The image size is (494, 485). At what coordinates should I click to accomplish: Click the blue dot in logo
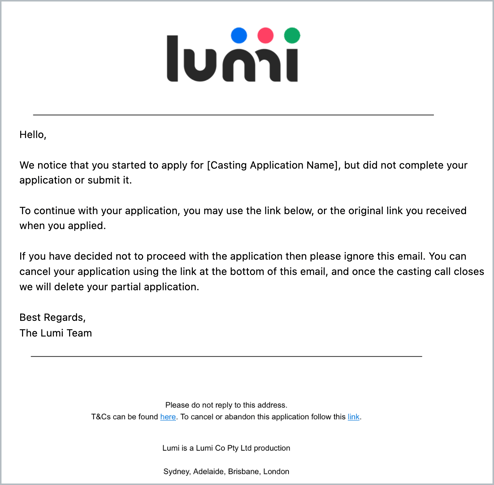point(239,35)
